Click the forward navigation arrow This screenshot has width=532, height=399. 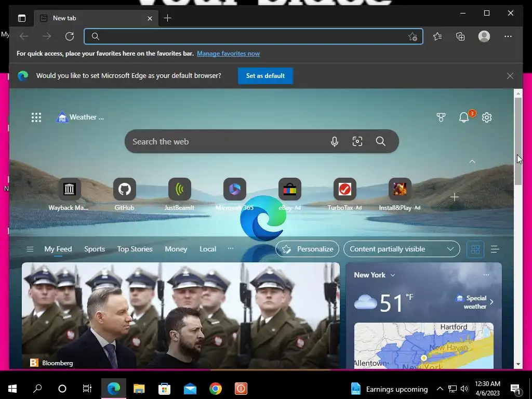click(47, 36)
